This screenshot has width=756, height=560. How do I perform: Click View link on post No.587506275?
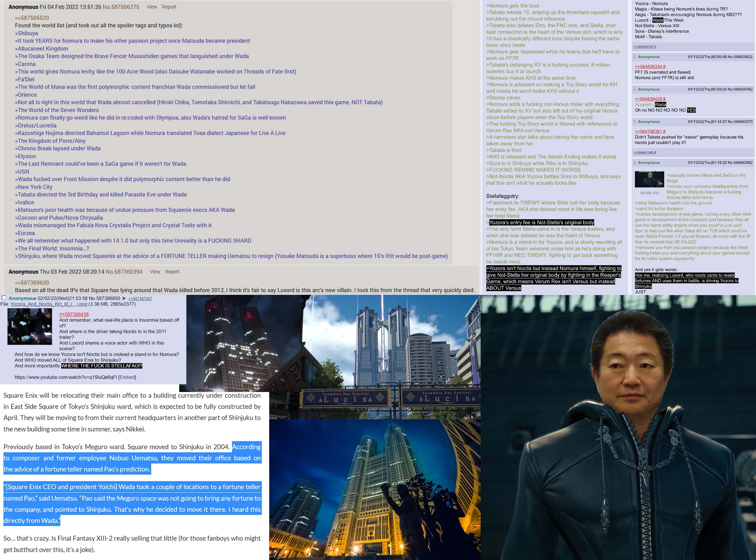coord(152,7)
